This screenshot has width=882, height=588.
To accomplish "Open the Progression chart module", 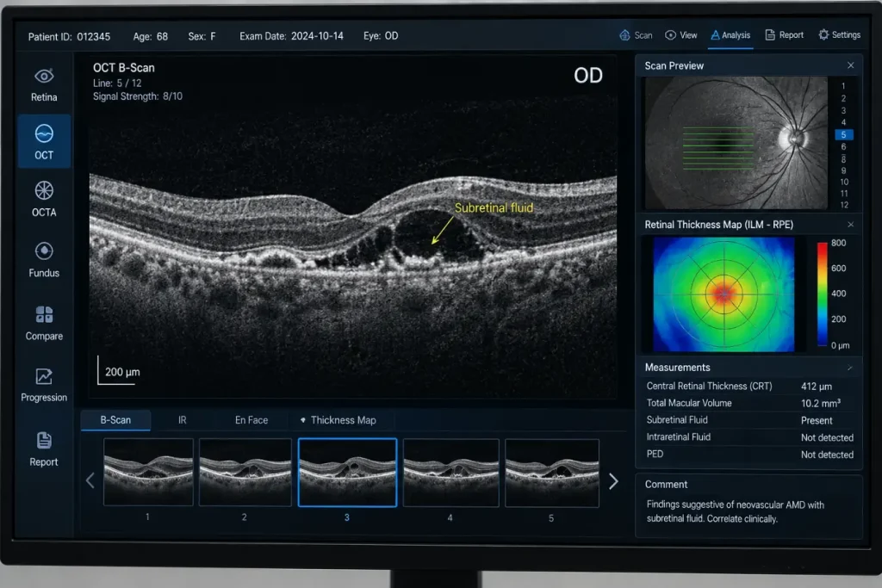I will click(x=44, y=385).
